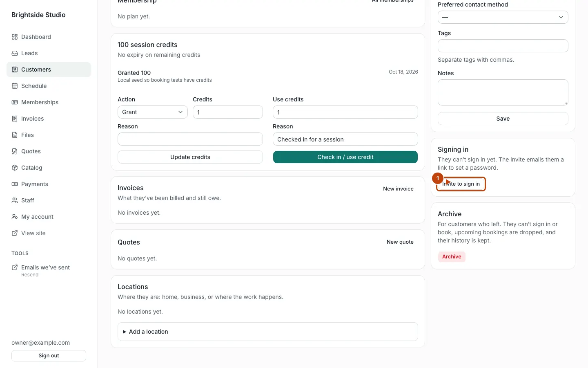Click the 'Oct 18, 2026' date
Viewport: 588px width, 368px height.
403,72
